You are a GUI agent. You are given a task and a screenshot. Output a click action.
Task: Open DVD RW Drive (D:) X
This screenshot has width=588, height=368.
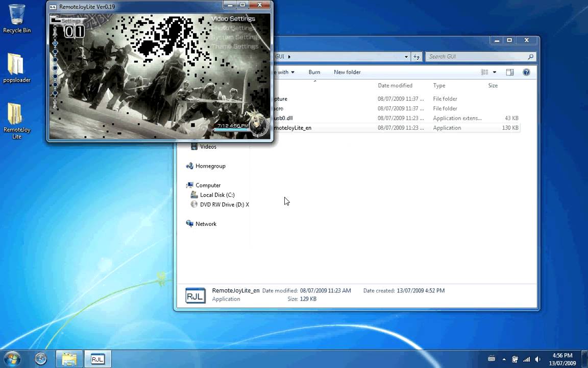[x=224, y=204]
